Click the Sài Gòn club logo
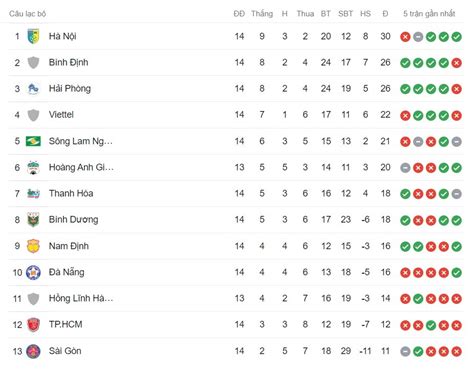This screenshot has height=373, width=474. click(33, 351)
